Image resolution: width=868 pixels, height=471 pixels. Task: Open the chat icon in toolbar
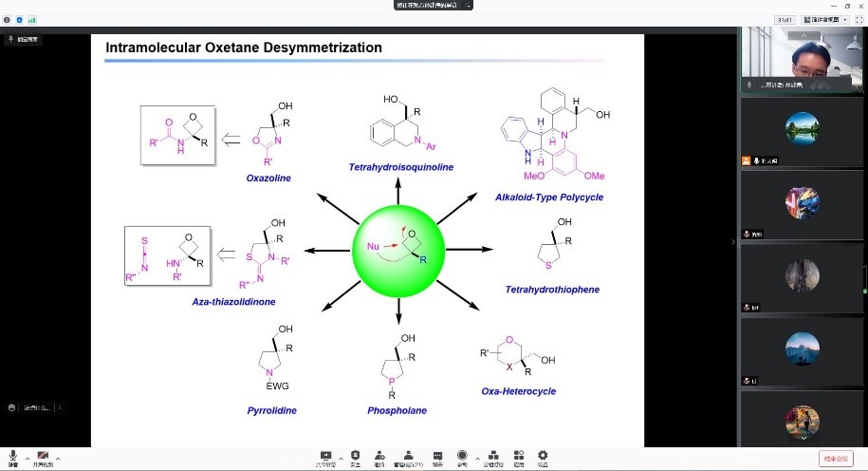click(x=437, y=457)
